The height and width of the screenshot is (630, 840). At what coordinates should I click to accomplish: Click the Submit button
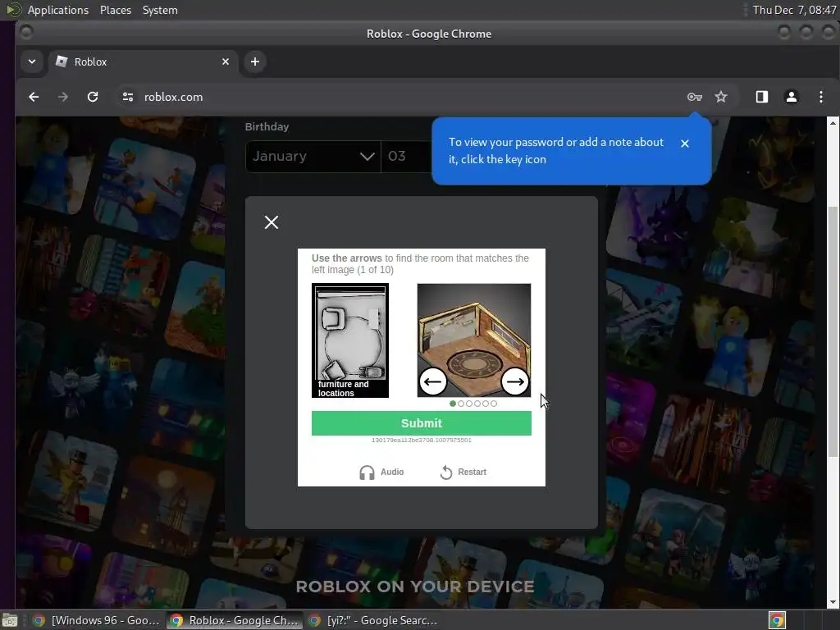[422, 423]
